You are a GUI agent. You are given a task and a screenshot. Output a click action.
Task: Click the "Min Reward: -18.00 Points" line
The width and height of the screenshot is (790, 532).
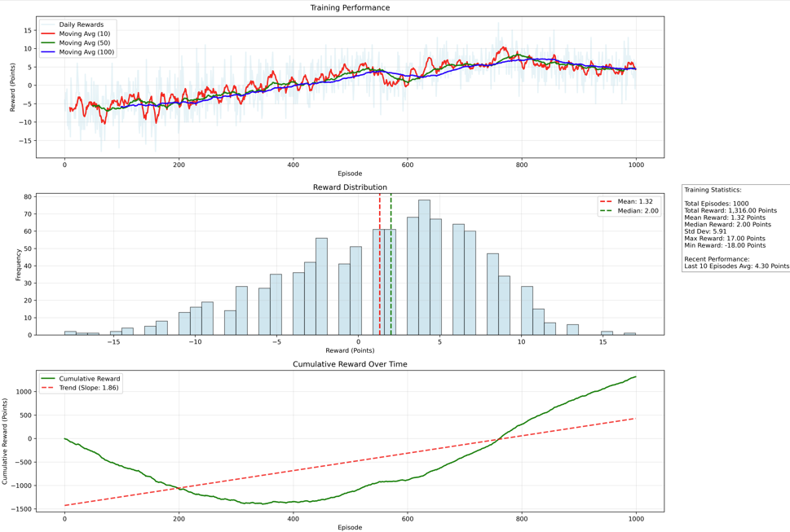(x=725, y=245)
